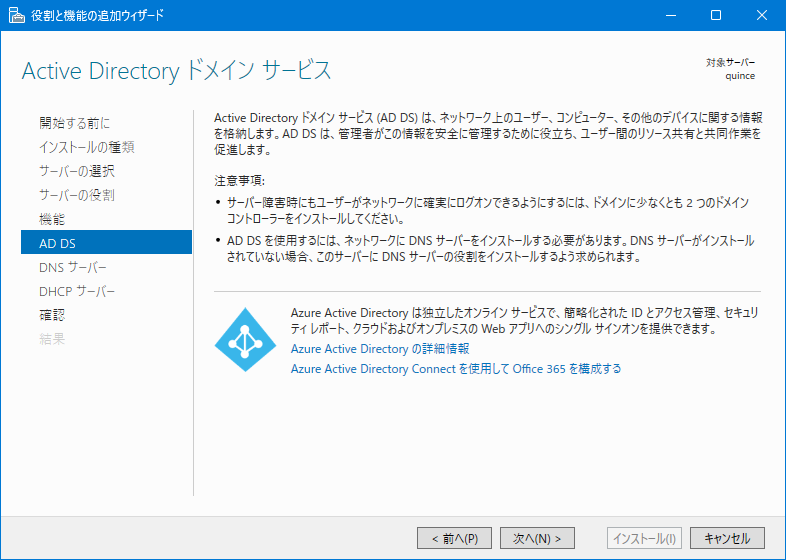Open the 確認 step

(x=52, y=315)
